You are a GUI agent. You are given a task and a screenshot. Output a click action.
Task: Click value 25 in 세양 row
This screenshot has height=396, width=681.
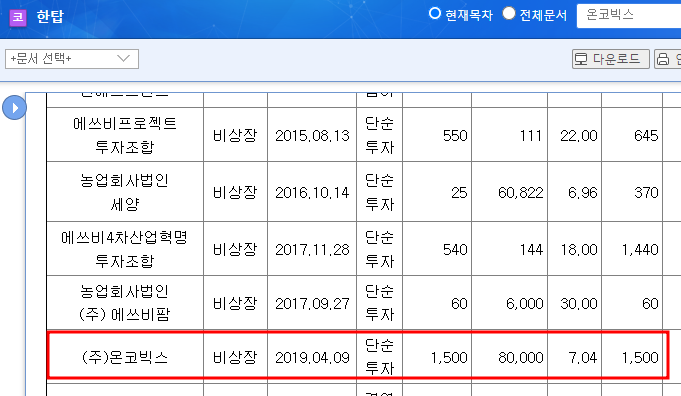pos(459,192)
